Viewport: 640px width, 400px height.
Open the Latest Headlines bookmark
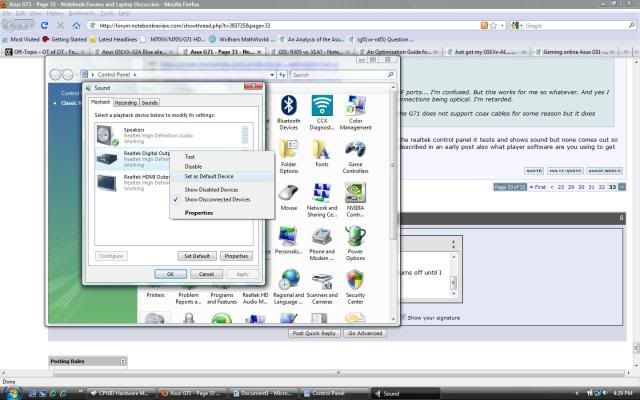click(113, 40)
